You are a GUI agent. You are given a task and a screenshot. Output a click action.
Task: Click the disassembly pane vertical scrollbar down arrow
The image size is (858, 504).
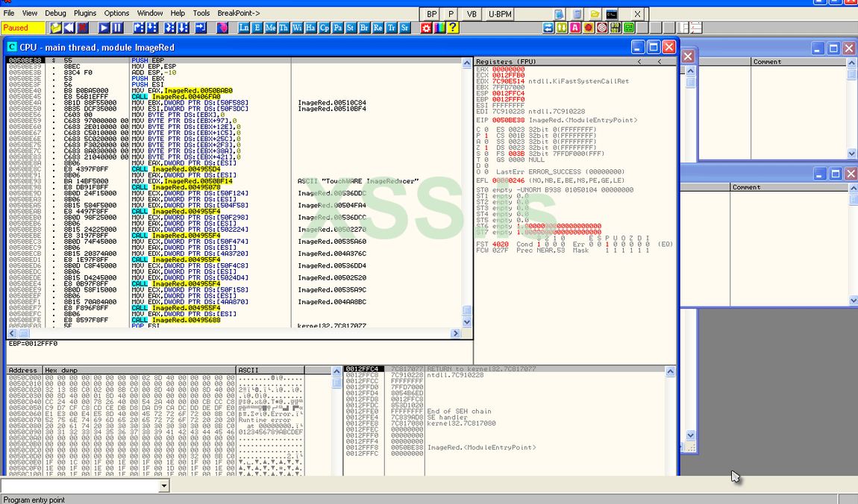pyautogui.click(x=467, y=322)
